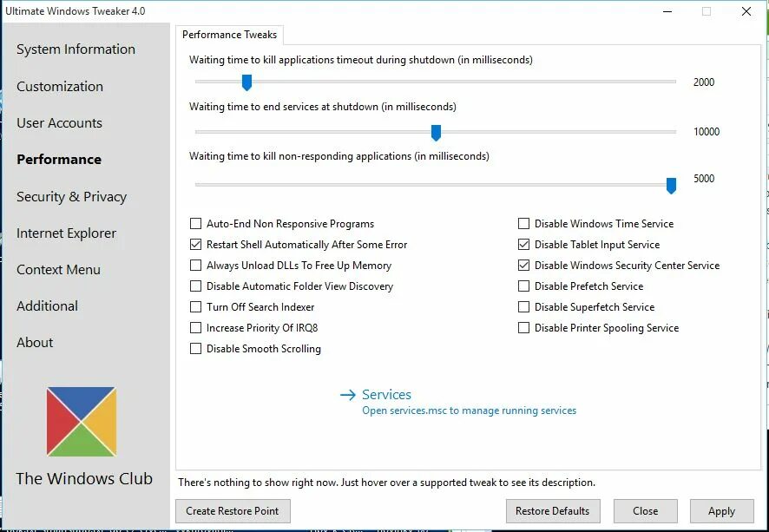Viewport: 769px width, 532px height.
Task: Click the kill applications timeout slider handle
Action: click(246, 82)
